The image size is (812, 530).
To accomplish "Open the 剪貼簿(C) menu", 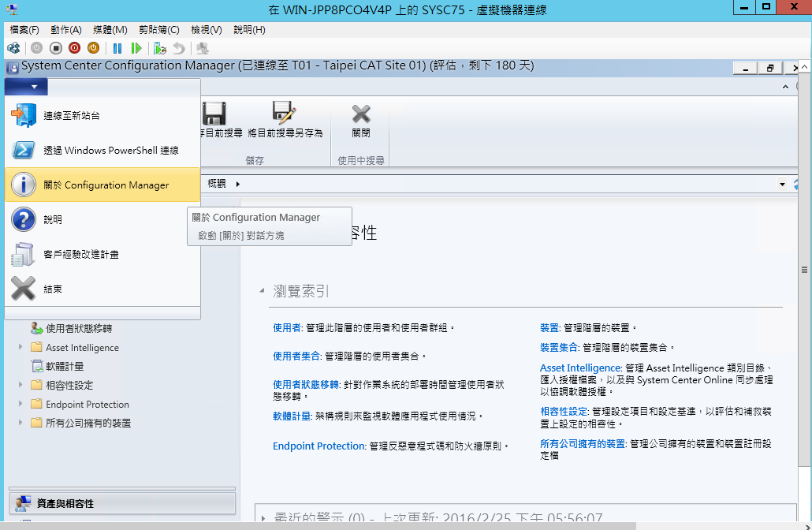I will 159,29.
